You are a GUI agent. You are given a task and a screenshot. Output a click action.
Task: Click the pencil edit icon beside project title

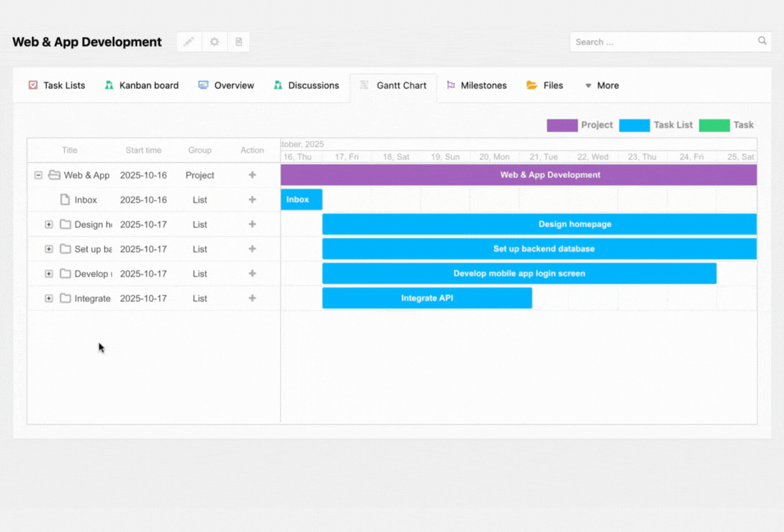point(189,41)
